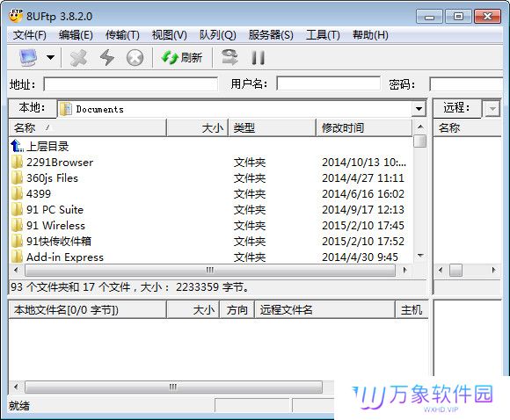Image resolution: width=510 pixels, height=420 pixels.
Task: Click the 8UFtp application title icon
Action: 16,16
